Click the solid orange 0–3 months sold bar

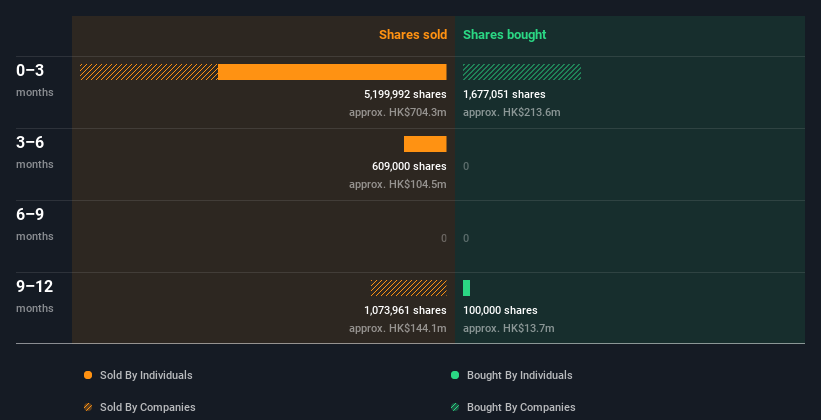click(332, 72)
